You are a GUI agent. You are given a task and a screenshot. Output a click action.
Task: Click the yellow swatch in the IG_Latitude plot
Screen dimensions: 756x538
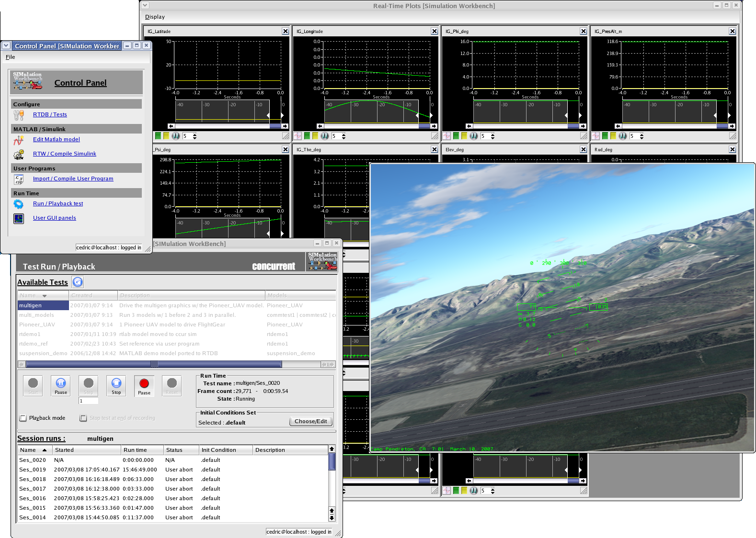click(166, 136)
